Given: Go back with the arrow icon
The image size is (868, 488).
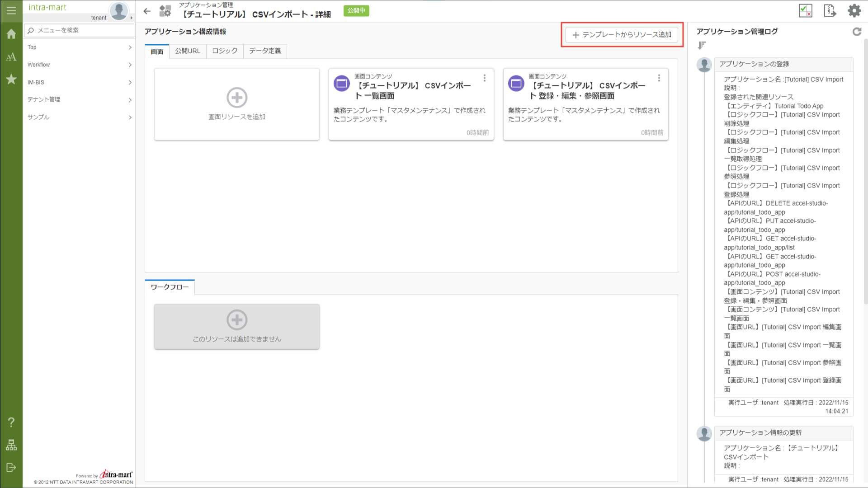Looking at the screenshot, I should coord(147,11).
